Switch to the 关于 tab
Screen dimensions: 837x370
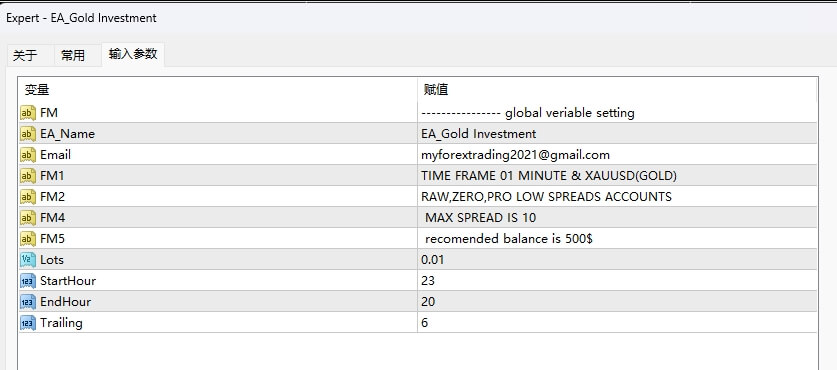point(25,56)
